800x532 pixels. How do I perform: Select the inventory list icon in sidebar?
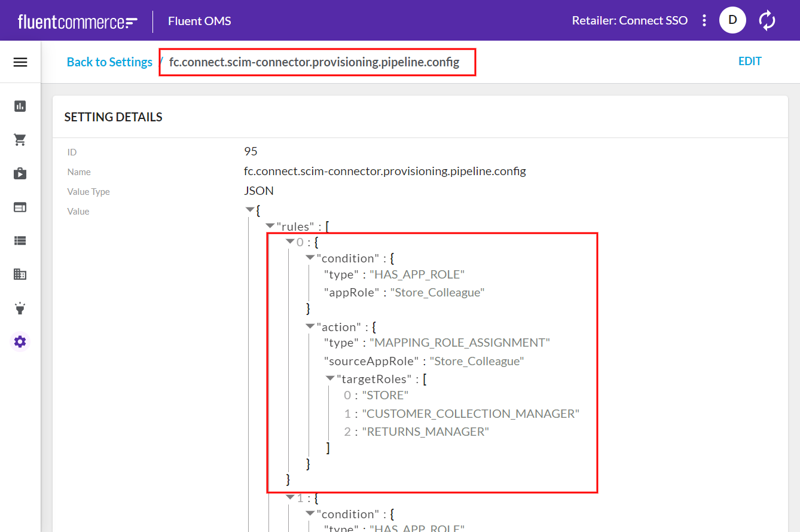click(x=20, y=240)
